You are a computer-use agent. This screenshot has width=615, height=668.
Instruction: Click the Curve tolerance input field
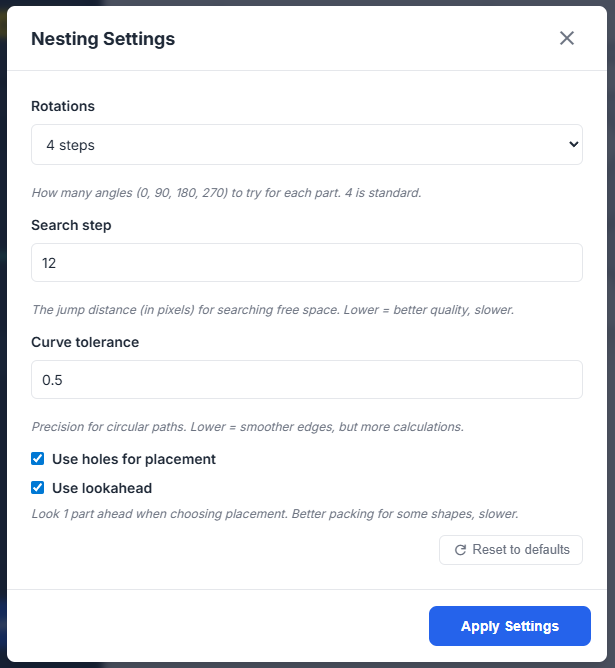pos(306,380)
